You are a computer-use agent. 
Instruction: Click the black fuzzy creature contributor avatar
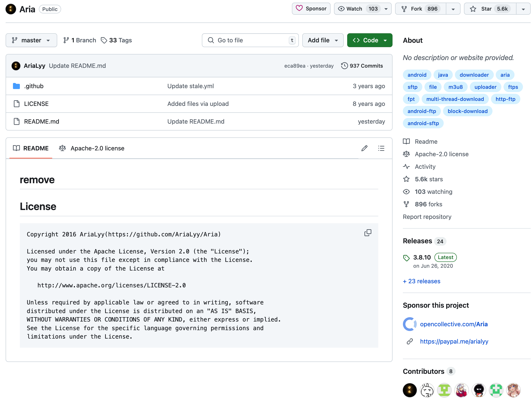479,390
